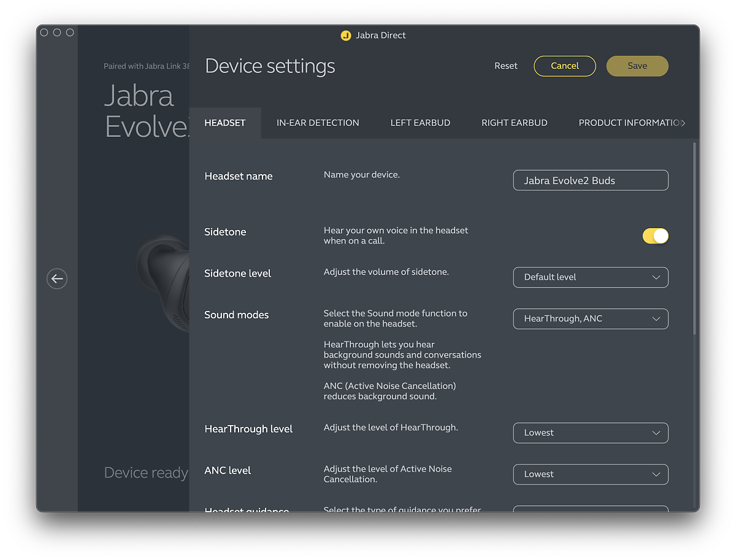Viewport: 736px width, 560px height.
Task: Go to the PRODUCT INFORMATION tab
Action: point(629,123)
